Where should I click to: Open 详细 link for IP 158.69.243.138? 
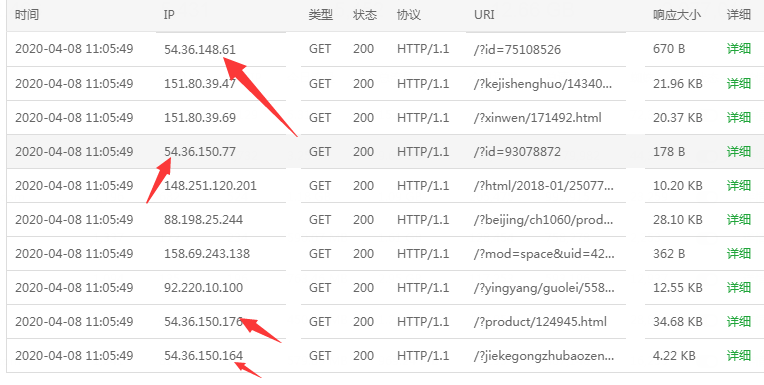(739, 253)
